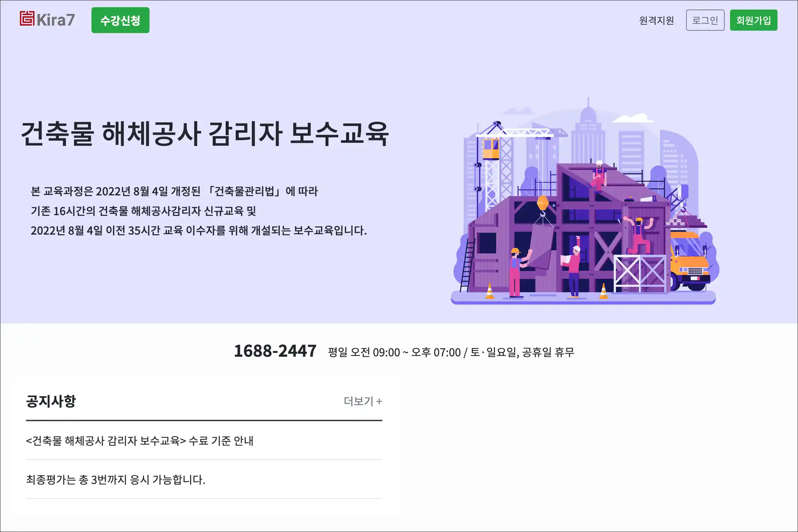Click the black ladder in illustration
The image size is (798, 532).
(x=467, y=265)
